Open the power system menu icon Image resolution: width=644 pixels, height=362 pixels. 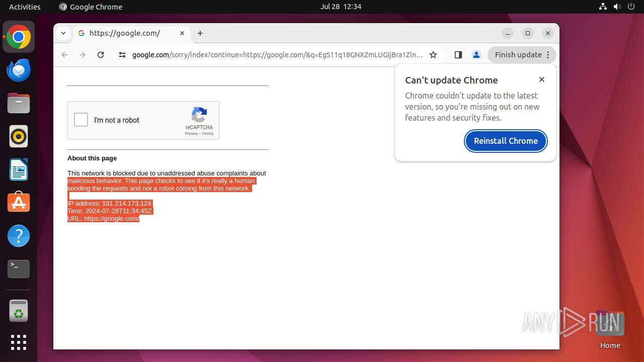point(631,7)
